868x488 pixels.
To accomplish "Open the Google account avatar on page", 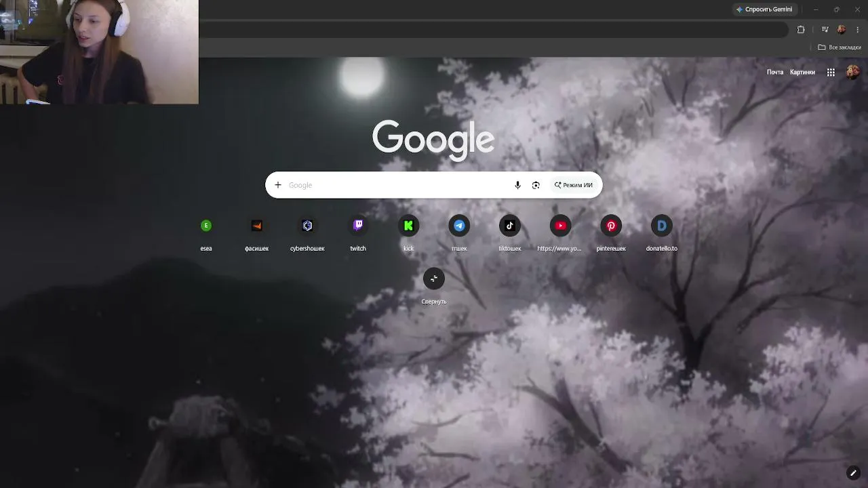I will [x=853, y=72].
